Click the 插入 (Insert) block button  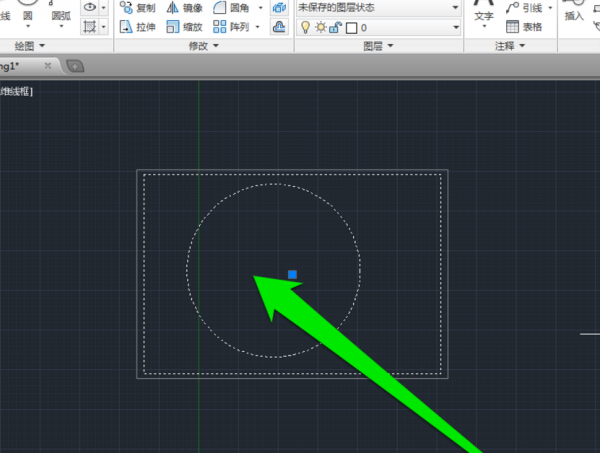point(574,11)
